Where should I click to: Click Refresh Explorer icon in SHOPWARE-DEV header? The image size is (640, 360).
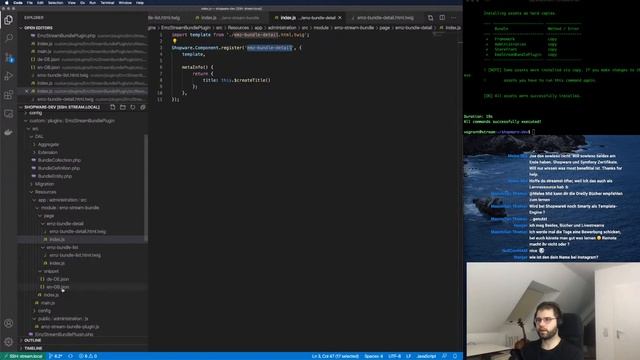point(133,107)
